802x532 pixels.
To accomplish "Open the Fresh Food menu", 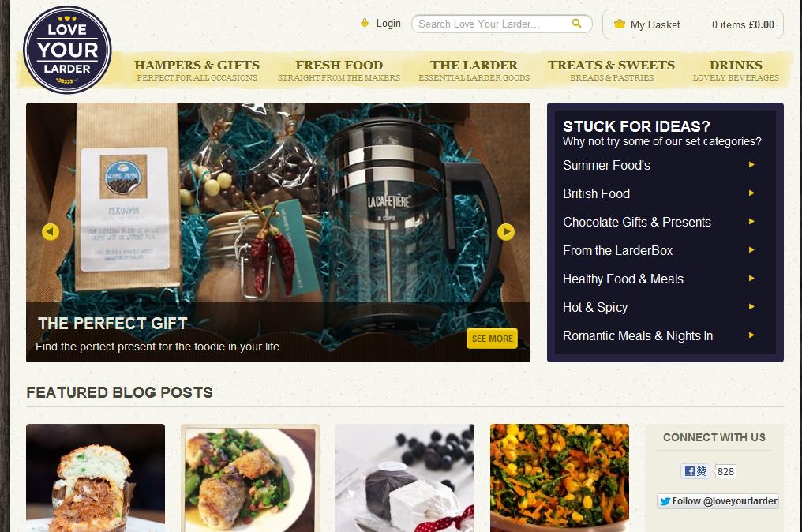I will [x=339, y=70].
